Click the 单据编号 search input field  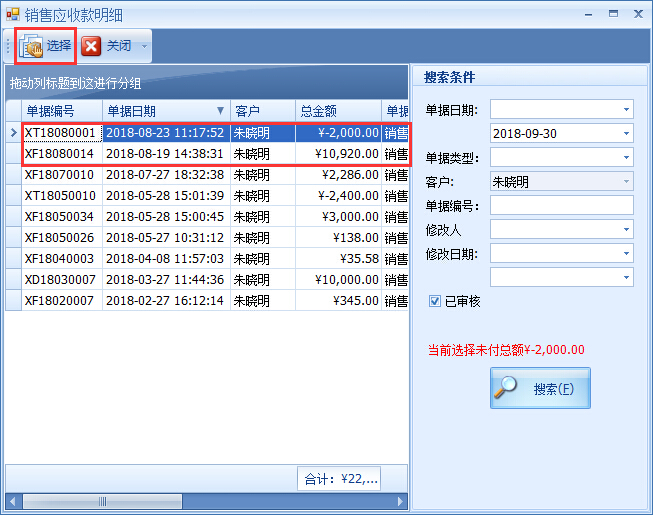pyautogui.click(x=561, y=205)
